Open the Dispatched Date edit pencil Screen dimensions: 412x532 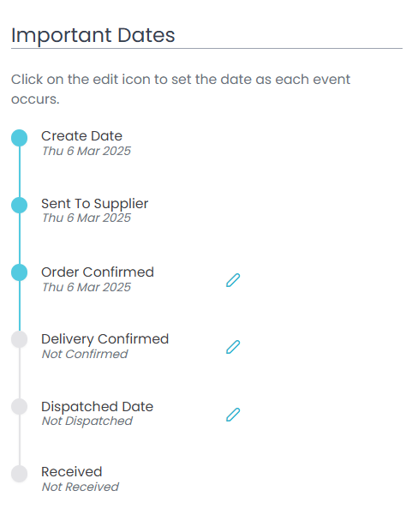pyautogui.click(x=233, y=415)
